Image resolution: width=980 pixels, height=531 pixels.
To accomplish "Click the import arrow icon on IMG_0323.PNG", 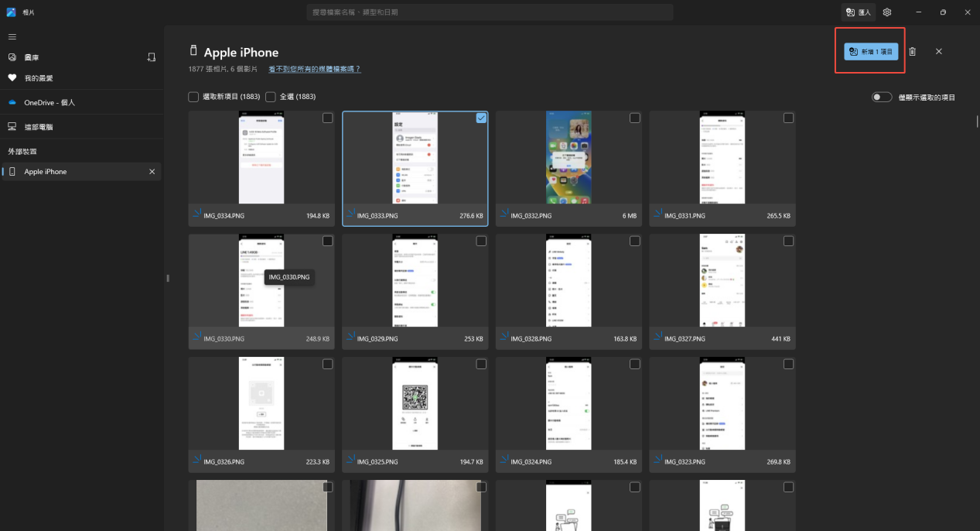I will pyautogui.click(x=658, y=461).
